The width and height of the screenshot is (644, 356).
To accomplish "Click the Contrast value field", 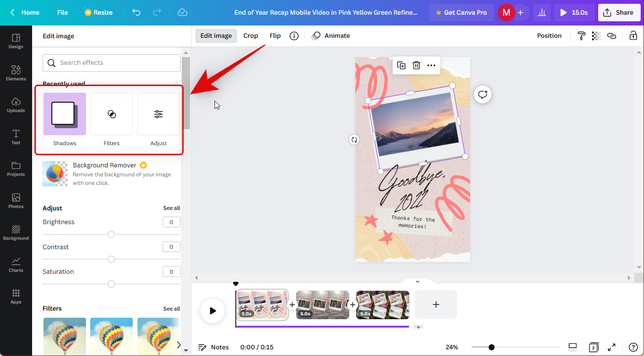I will pyautogui.click(x=172, y=247).
